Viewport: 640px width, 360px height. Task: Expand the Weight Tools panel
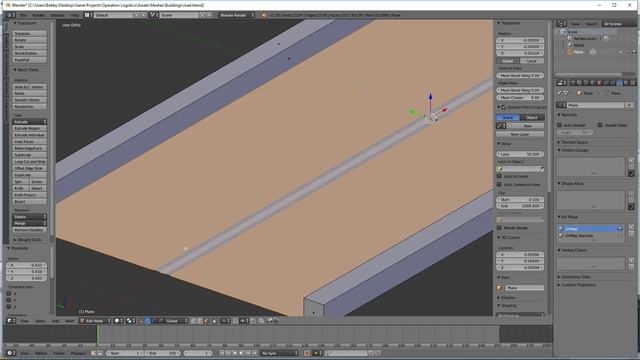pyautogui.click(x=27, y=240)
